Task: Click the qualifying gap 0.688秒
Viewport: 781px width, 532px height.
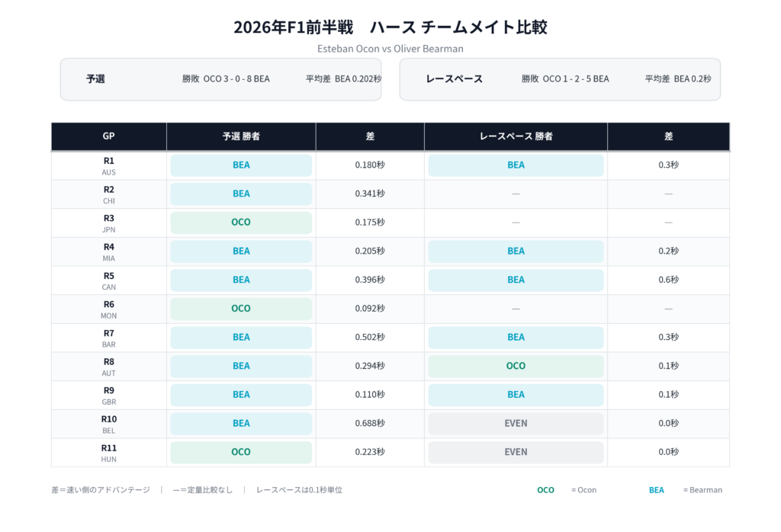Action: tap(370, 424)
